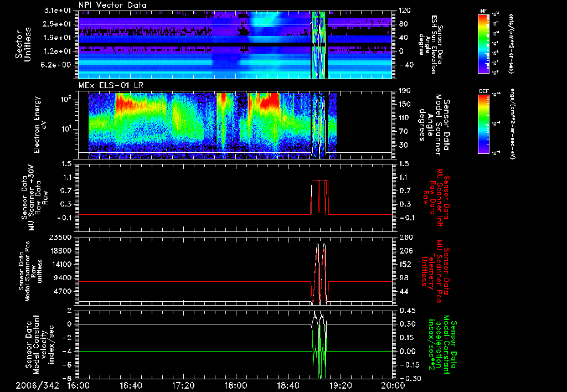Click the "cnts/(cm**2-sr-sec)" color bar units
Viewport: 567px width, 392px height.
[511, 43]
